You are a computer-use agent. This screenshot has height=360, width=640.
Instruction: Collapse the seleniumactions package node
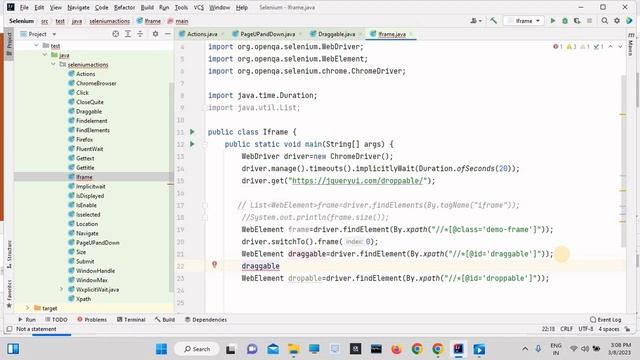click(x=53, y=64)
